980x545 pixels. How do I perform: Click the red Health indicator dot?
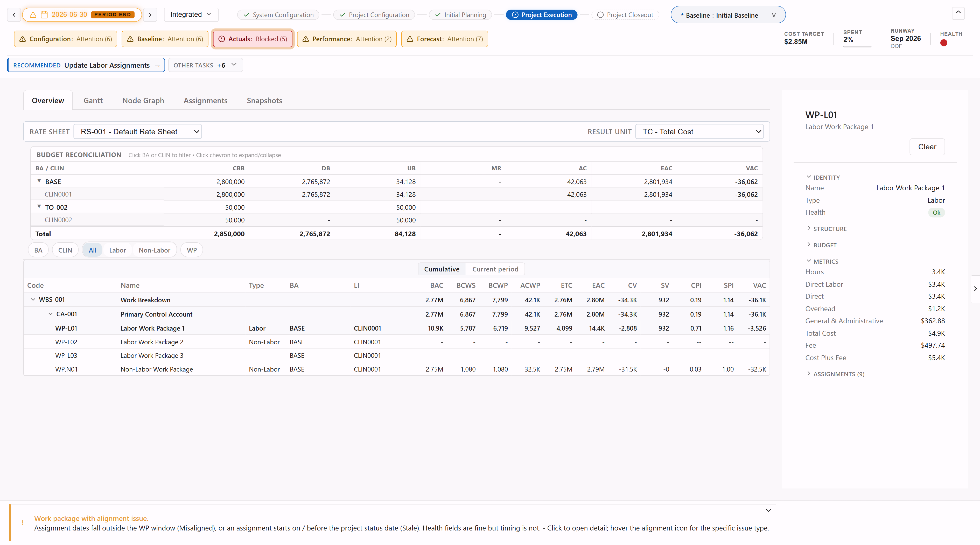(x=943, y=43)
